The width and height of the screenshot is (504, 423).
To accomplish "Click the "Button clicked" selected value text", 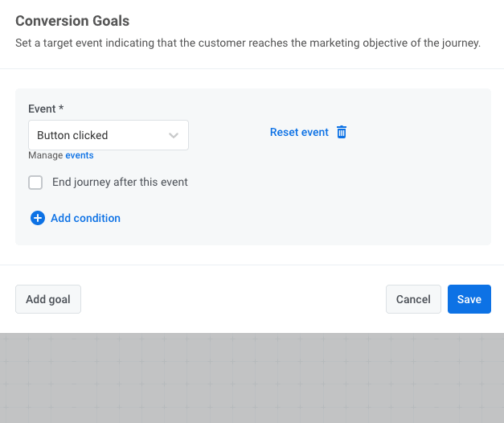I will (x=72, y=135).
